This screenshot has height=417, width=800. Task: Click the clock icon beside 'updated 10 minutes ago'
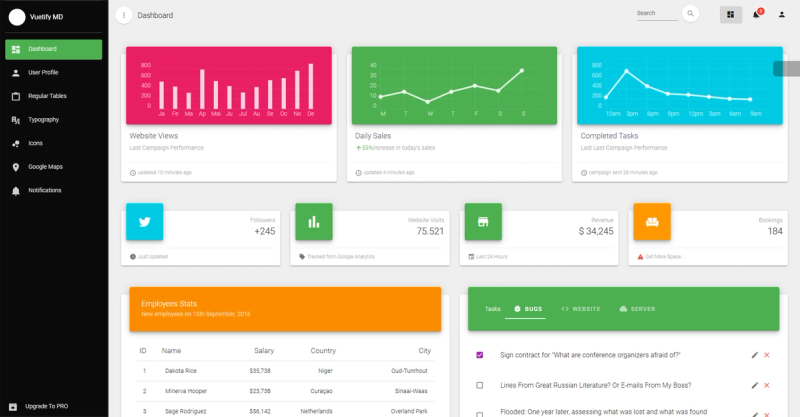[x=133, y=173]
